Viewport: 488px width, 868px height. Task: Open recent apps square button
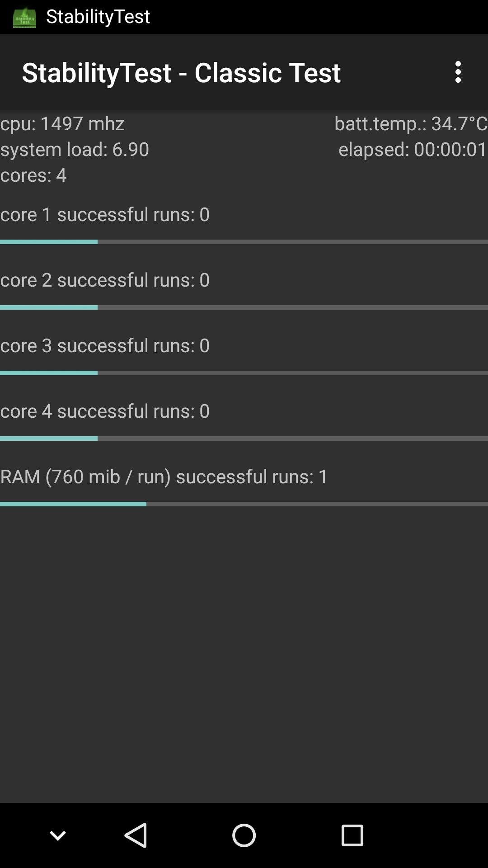click(352, 835)
